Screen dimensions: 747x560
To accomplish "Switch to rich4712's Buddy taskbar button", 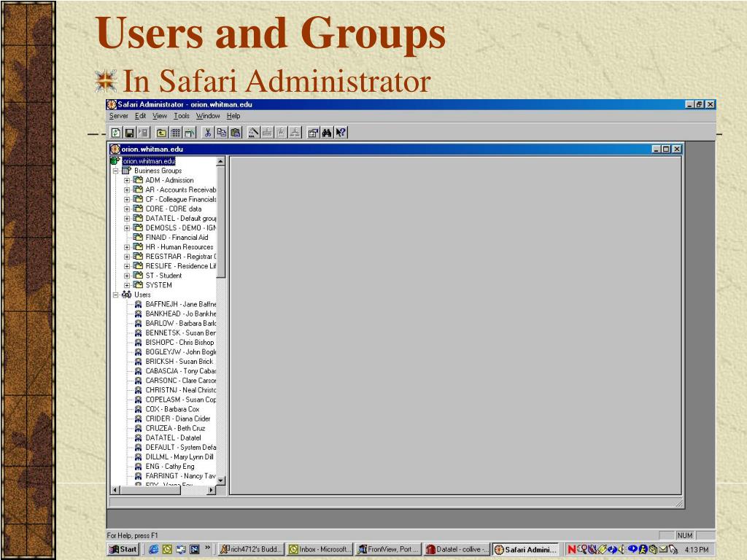I will click(x=252, y=549).
